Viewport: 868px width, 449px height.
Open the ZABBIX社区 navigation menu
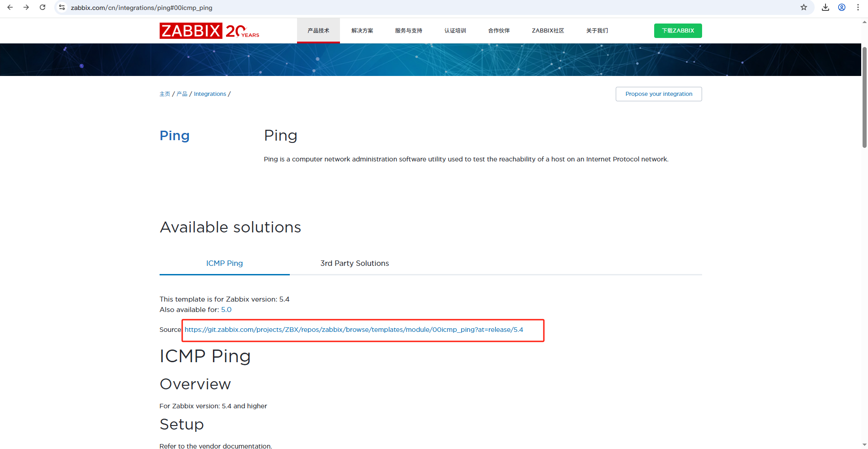[547, 31]
